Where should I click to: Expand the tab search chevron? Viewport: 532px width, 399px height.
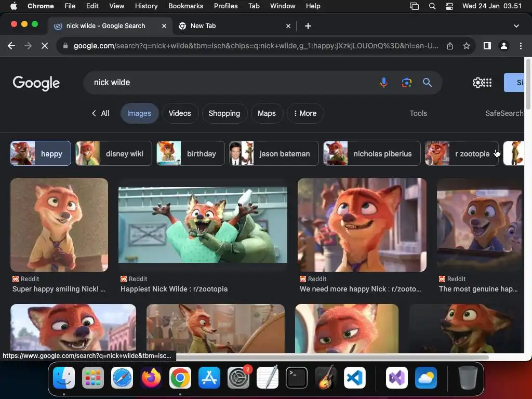click(x=516, y=26)
